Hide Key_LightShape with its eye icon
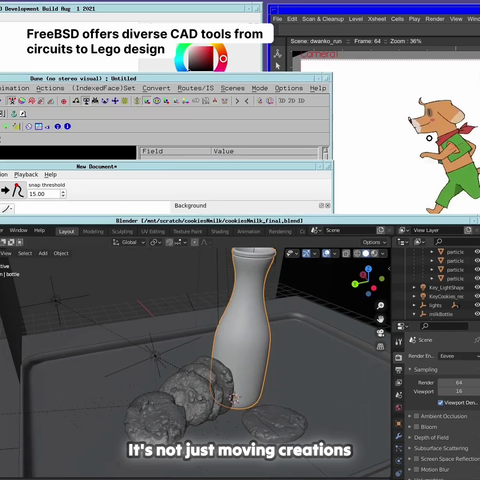The image size is (480, 480). pos(477,287)
